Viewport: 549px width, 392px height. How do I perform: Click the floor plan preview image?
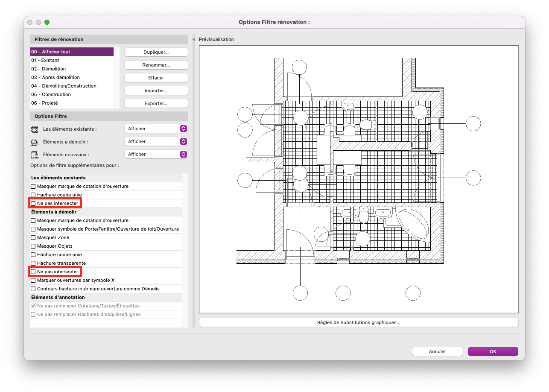click(359, 179)
